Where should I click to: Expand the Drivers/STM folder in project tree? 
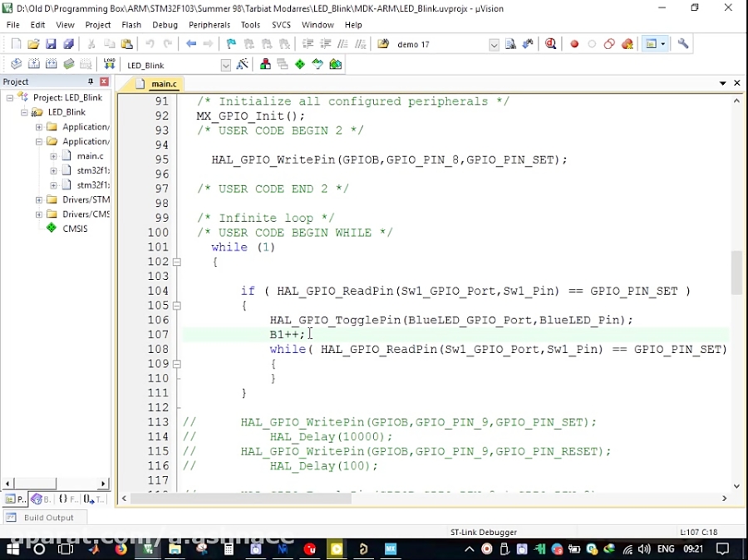click(x=39, y=200)
